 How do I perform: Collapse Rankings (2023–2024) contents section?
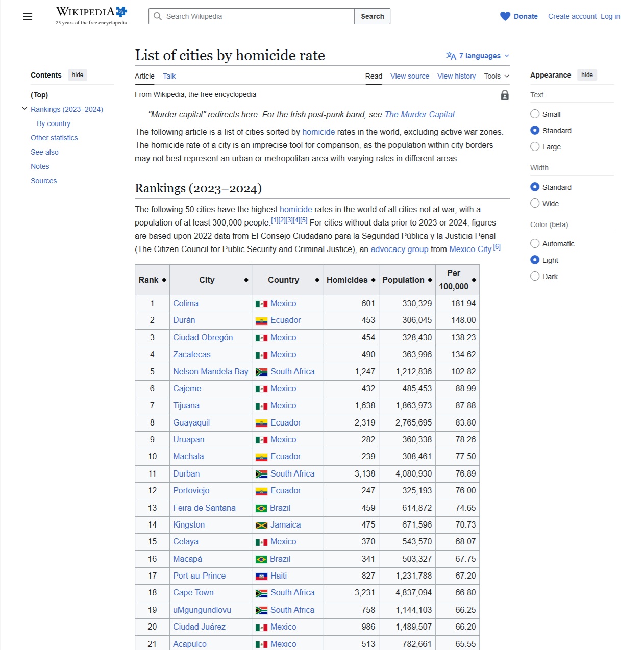click(24, 109)
